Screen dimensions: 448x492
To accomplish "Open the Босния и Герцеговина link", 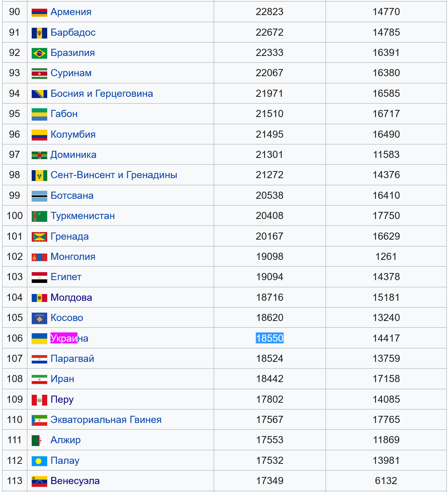I will click(101, 94).
